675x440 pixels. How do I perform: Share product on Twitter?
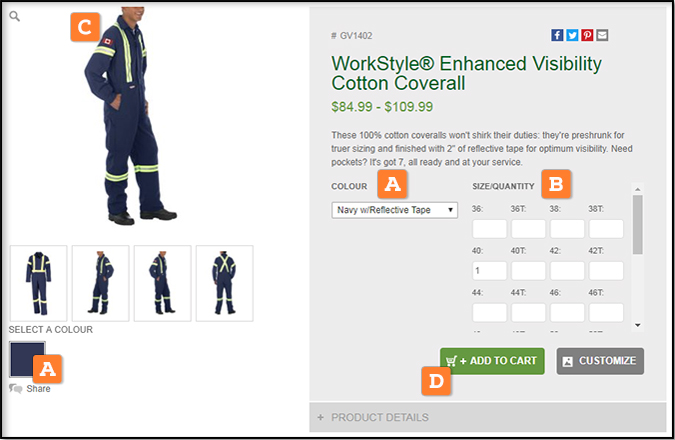pyautogui.click(x=572, y=35)
